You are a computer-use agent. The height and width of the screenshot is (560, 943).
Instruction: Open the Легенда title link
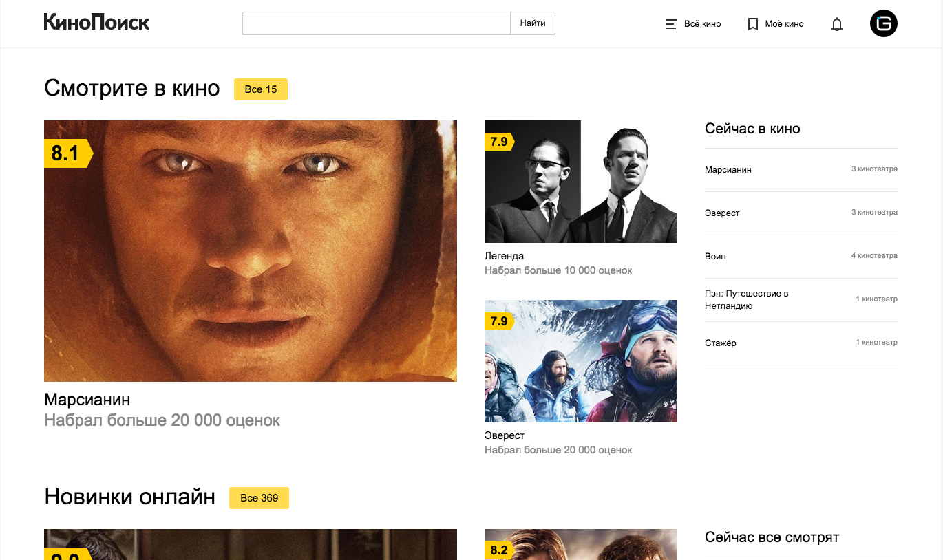coord(505,256)
